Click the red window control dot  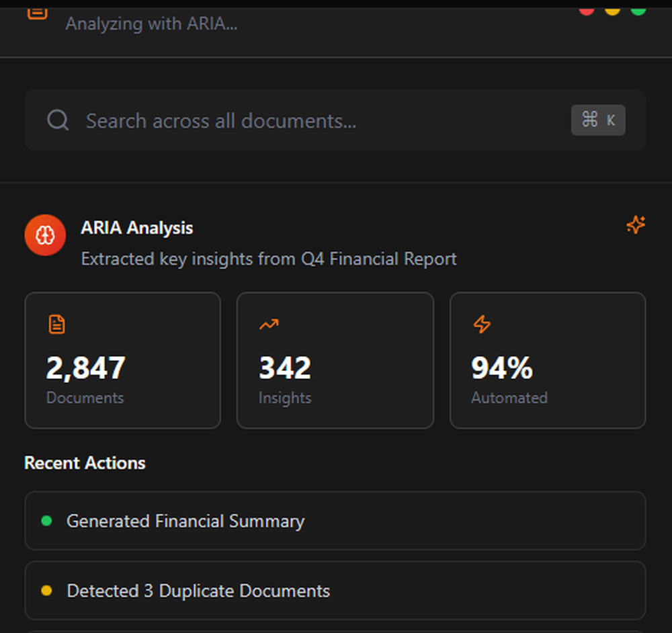click(586, 11)
